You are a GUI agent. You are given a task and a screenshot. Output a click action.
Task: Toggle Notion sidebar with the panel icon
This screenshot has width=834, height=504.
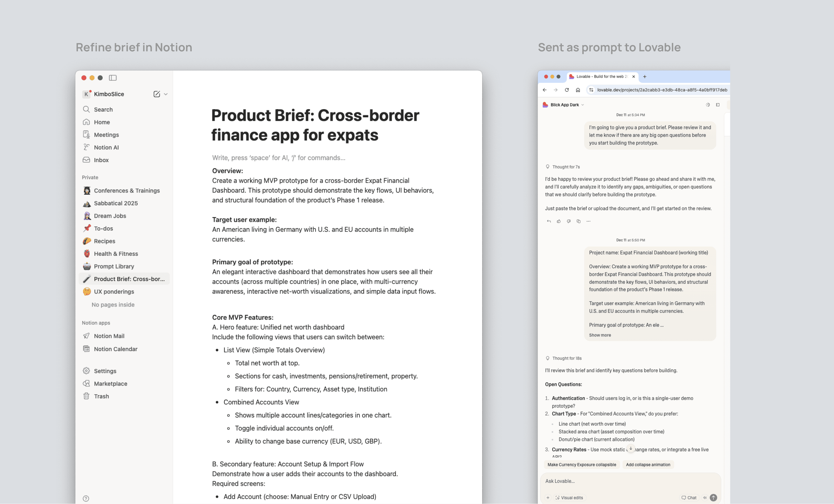pos(113,78)
